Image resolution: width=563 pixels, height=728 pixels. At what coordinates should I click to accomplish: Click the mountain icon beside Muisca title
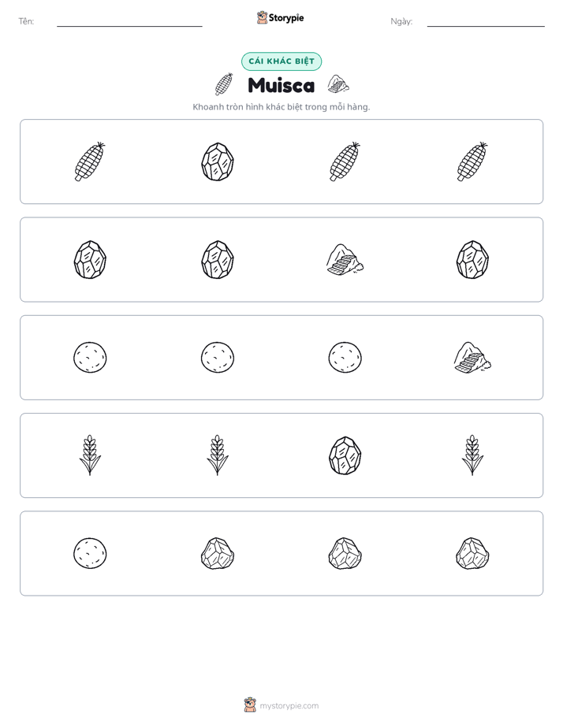[x=338, y=84]
